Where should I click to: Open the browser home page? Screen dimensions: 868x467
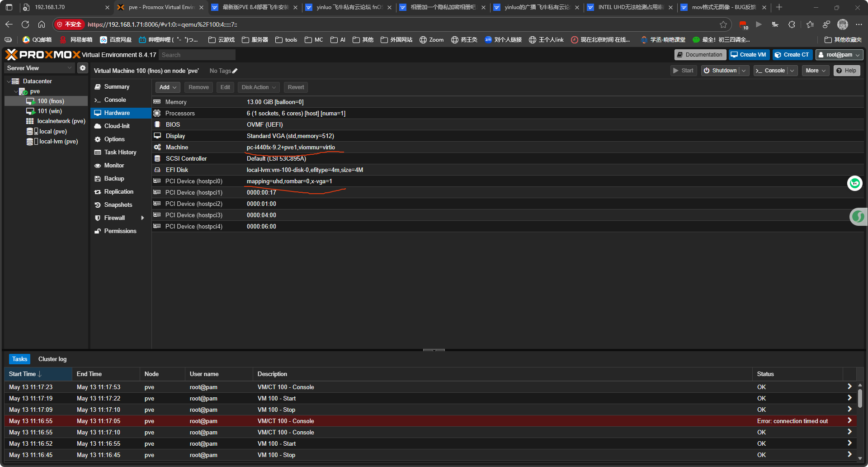[x=42, y=24]
